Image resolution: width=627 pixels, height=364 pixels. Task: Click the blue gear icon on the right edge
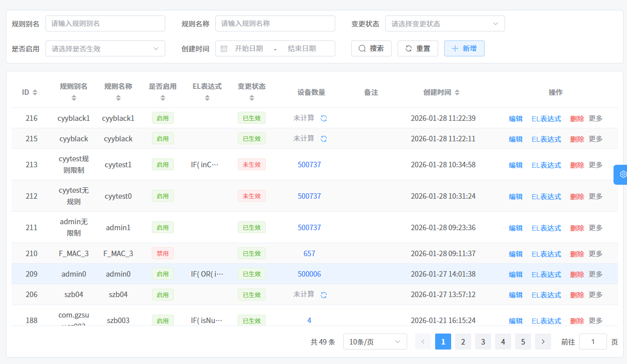pyautogui.click(x=623, y=174)
